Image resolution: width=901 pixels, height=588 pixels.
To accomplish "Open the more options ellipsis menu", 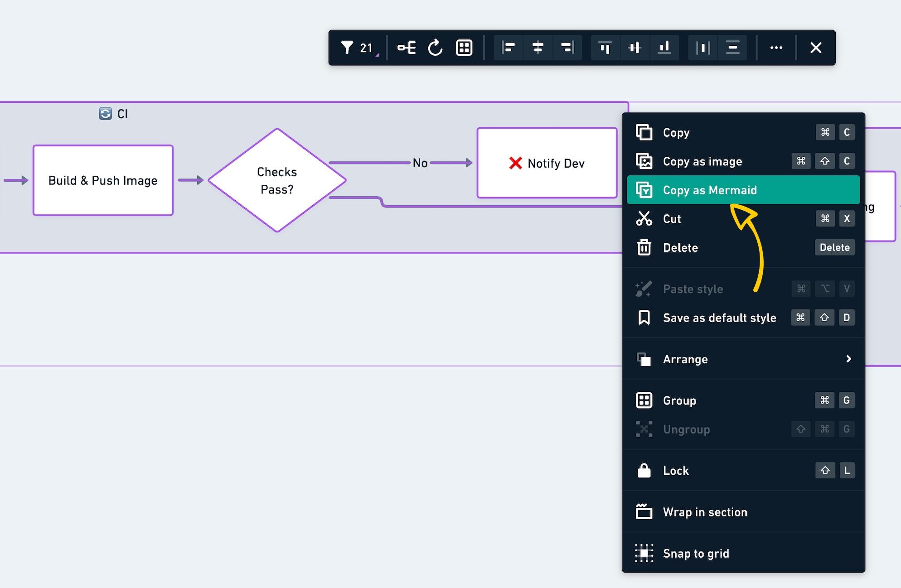I will [776, 48].
